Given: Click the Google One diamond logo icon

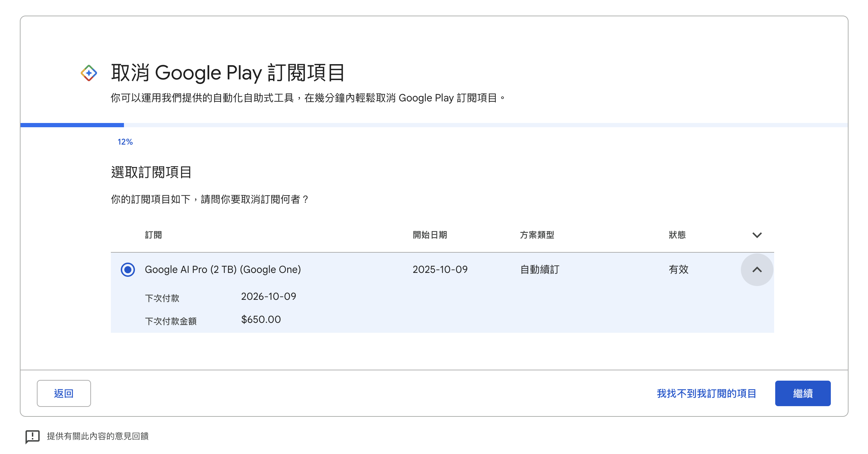Looking at the screenshot, I should click(x=89, y=73).
